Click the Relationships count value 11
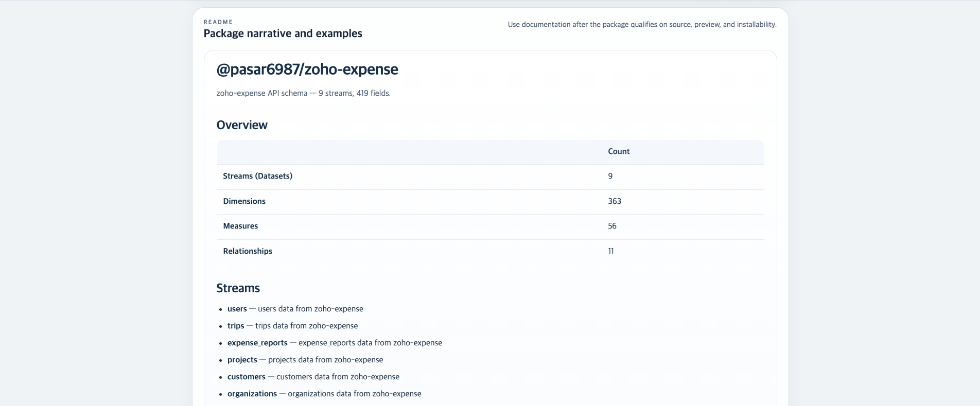Image resolution: width=980 pixels, height=406 pixels. [611, 251]
